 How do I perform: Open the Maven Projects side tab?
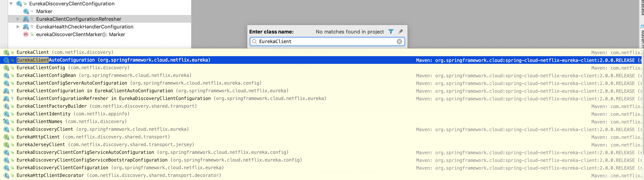point(642,36)
